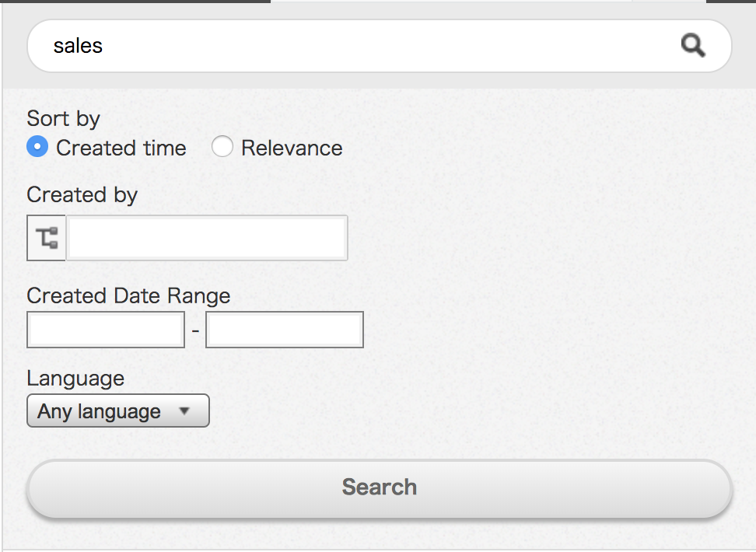Click the Language label text

tap(75, 379)
